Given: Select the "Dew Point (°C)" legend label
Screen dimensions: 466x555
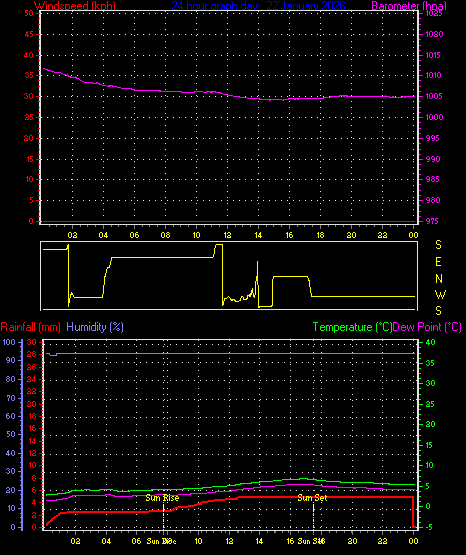Looking at the screenshot, I should [x=427, y=327].
